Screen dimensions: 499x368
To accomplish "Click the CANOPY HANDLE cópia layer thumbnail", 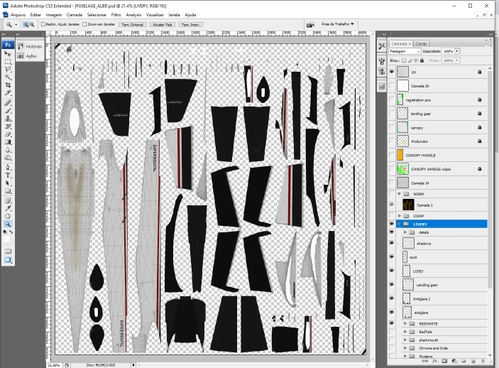I will pos(403,169).
